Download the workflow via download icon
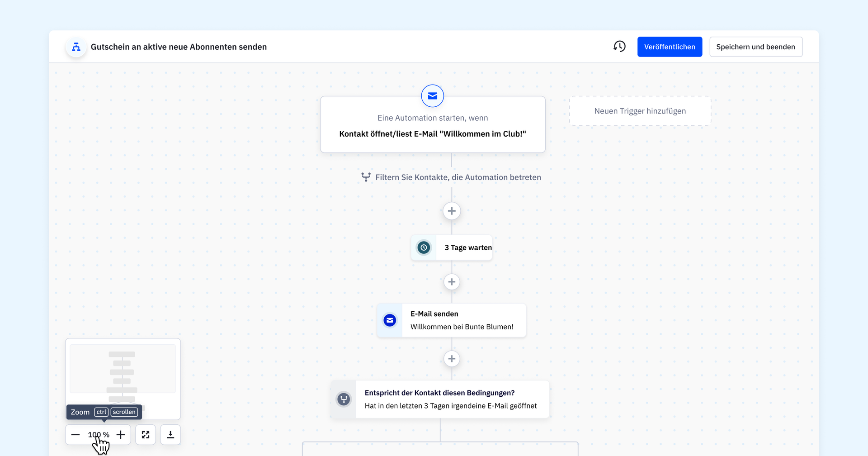 pos(170,435)
